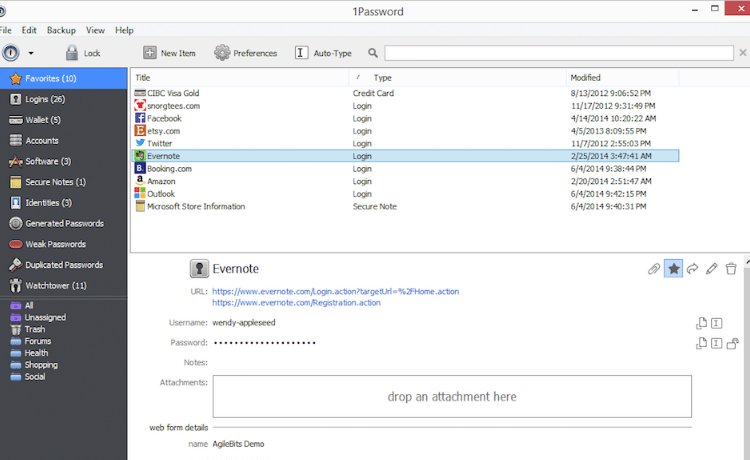This screenshot has height=460, width=750.
Task: Toggle the favorite star for Evernote
Action: pos(673,269)
